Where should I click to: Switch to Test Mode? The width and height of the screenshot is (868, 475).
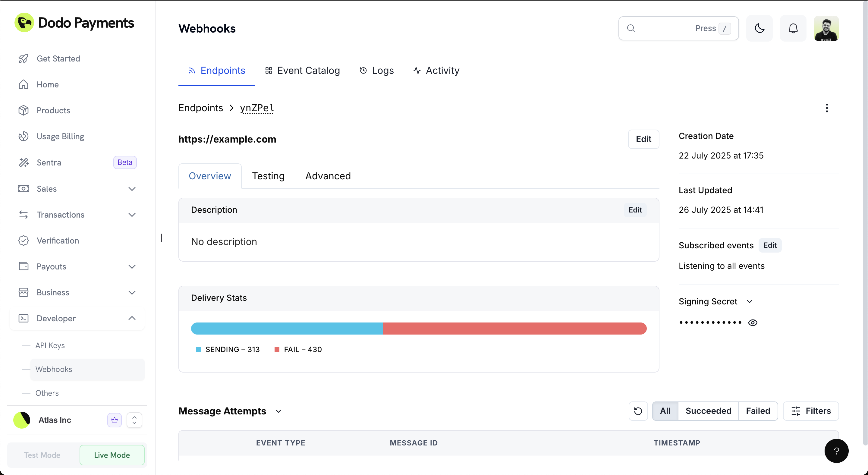click(42, 455)
